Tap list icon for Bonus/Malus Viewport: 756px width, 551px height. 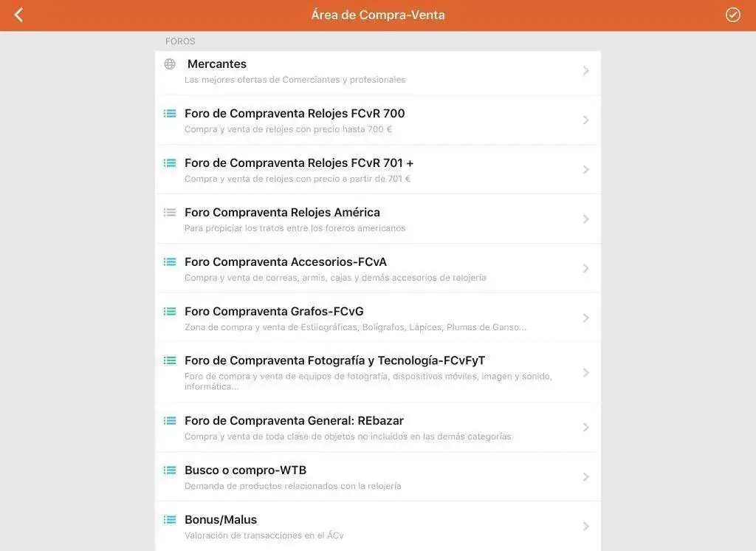[170, 520]
